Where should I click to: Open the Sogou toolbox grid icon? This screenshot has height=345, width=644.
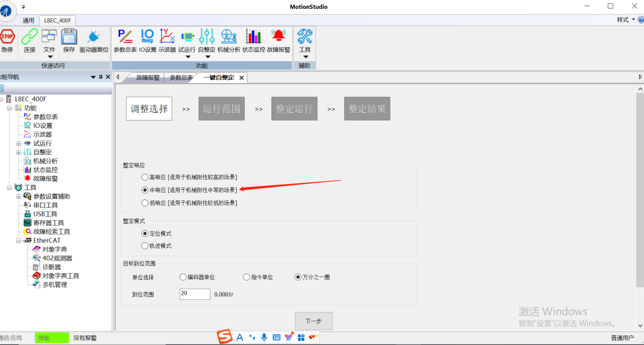[301, 338]
